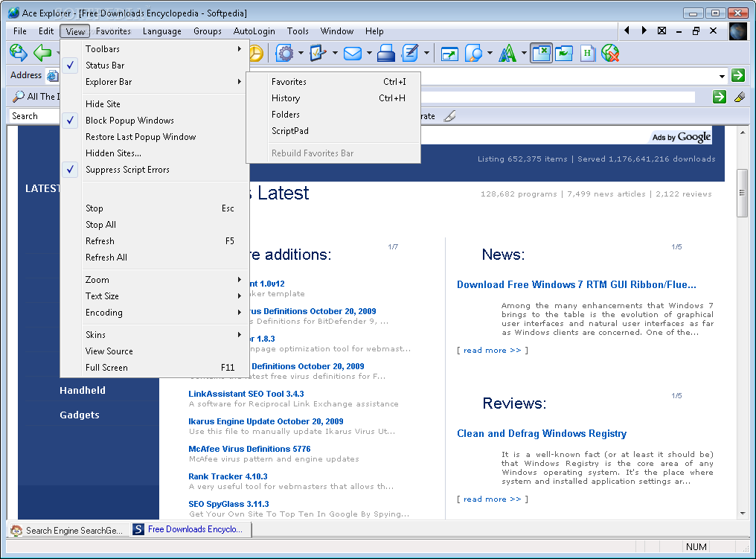Expand the Toolbars submenu
This screenshot has width=756, height=559.
tap(155, 48)
